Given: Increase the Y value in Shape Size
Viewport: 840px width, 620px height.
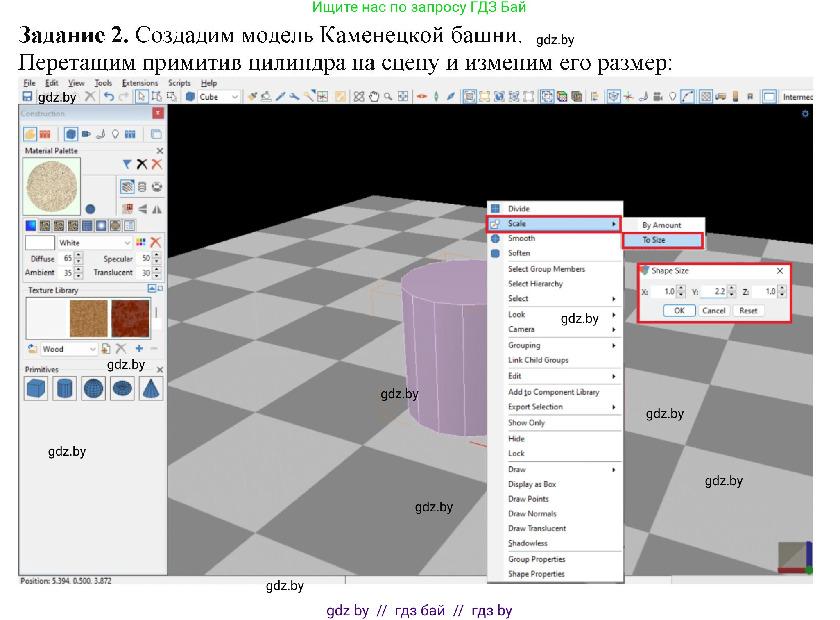Looking at the screenshot, I should pyautogui.click(x=732, y=288).
